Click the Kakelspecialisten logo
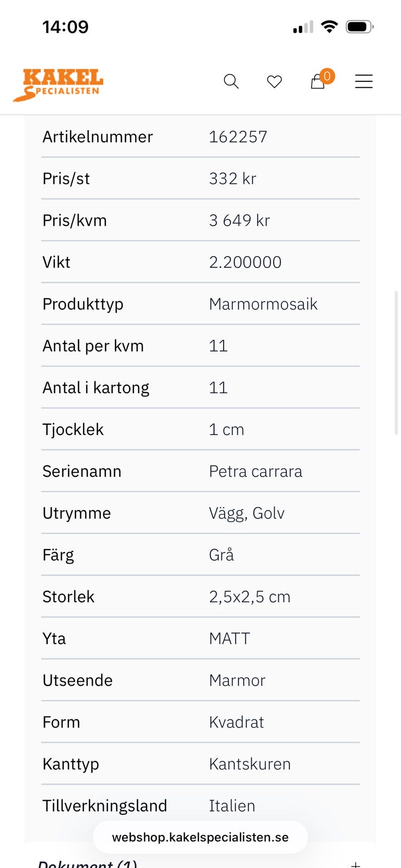 [59, 85]
